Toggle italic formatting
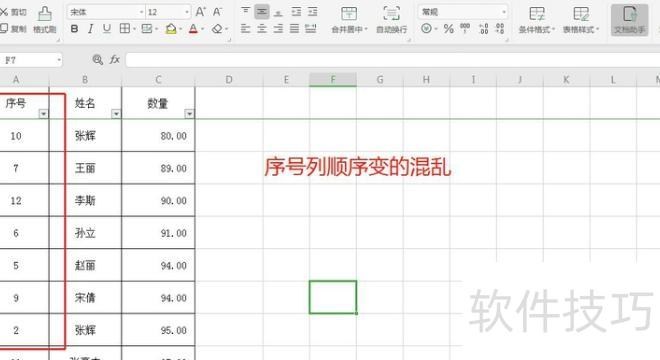Screen dimensions: 660x360 click(90, 29)
